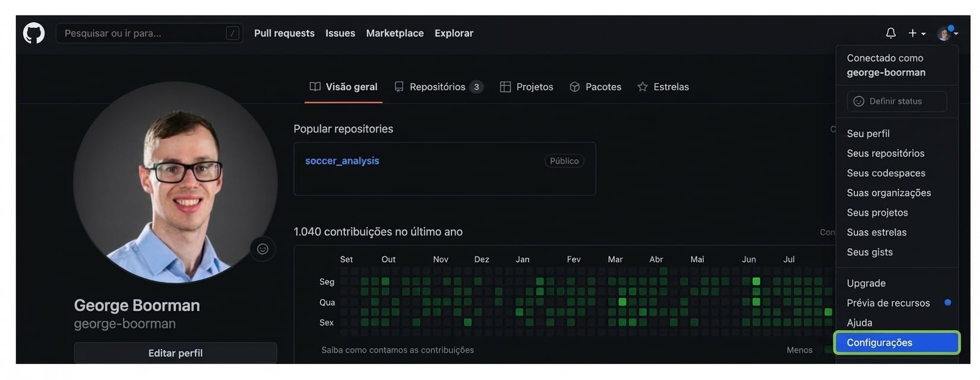The height and width of the screenshot is (380, 980).
Task: Click the Qua row label in graph
Action: [x=327, y=302]
